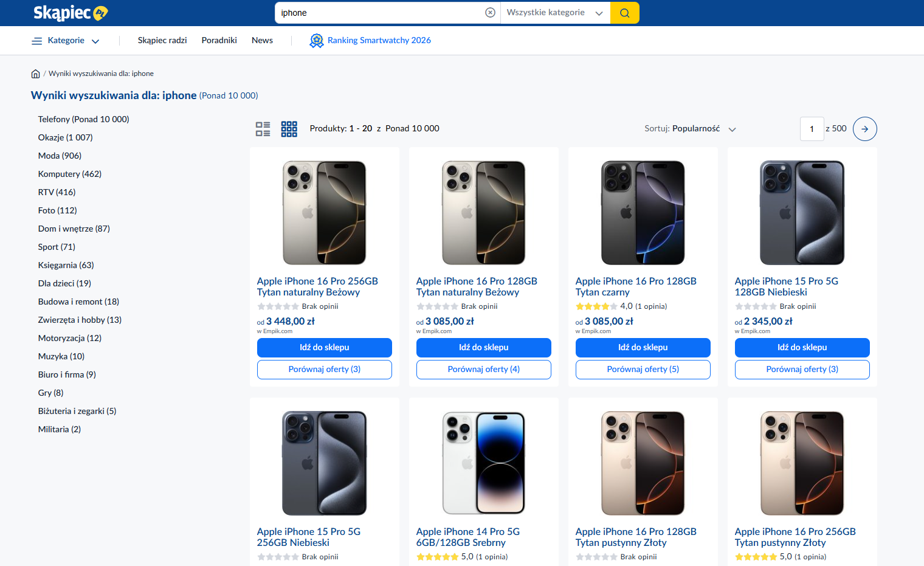Open the Sortuj Popularność dropdown
The height and width of the screenshot is (566, 924).
(690, 129)
